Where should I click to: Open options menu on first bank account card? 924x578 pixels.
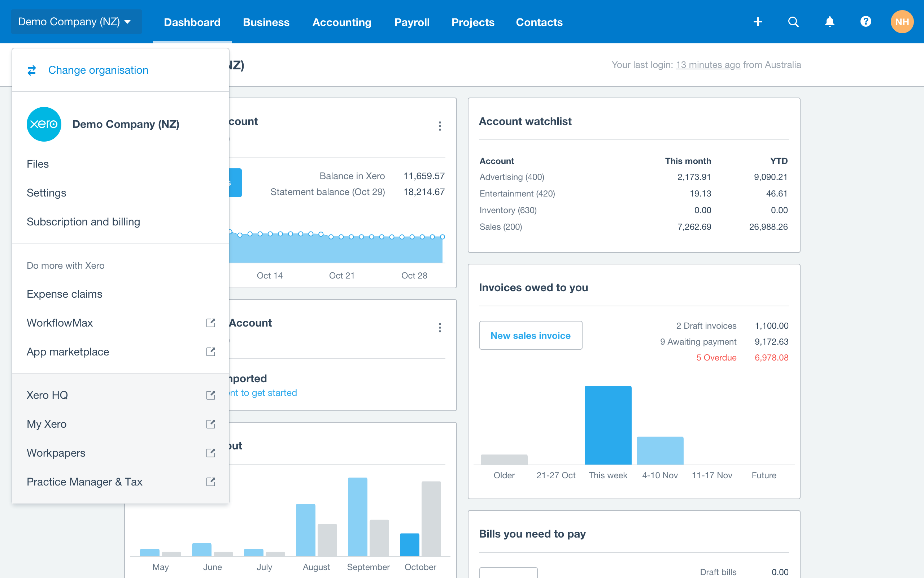pyautogui.click(x=440, y=126)
